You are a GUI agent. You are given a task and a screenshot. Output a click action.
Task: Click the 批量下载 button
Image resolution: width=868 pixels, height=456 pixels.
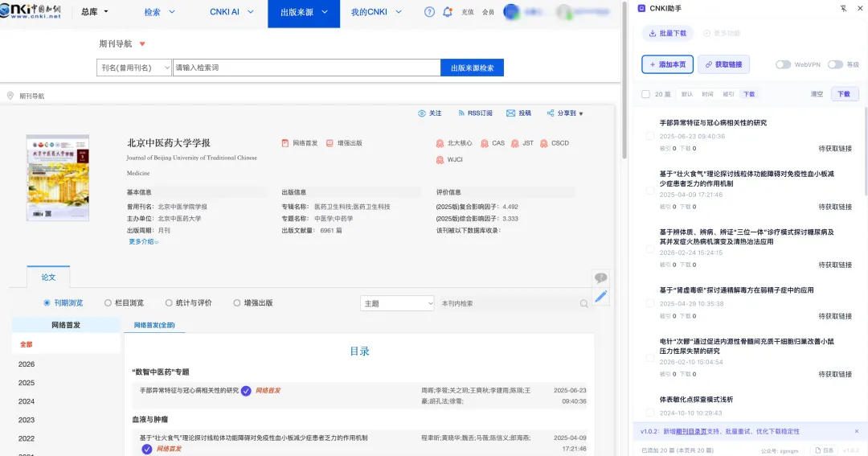(x=667, y=33)
